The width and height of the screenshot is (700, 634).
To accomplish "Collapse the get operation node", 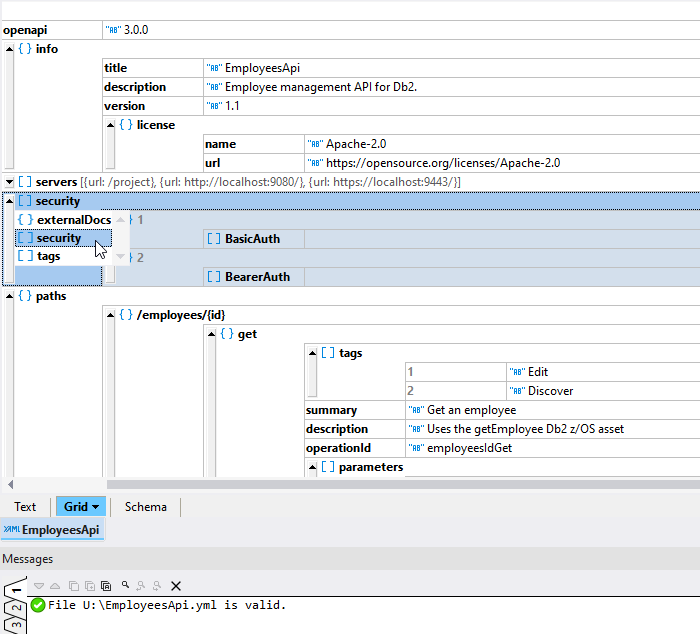I will 210,334.
